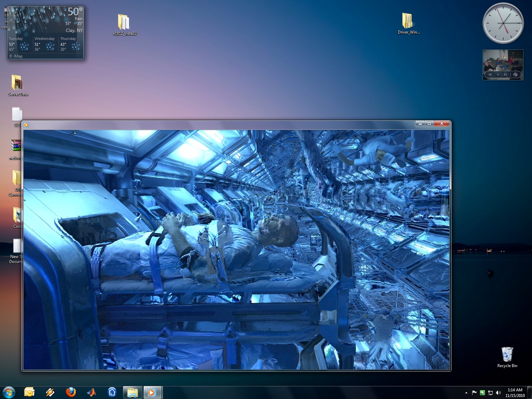Launch Outlook from the taskbar
Image resolution: width=532 pixels, height=399 pixels.
click(x=29, y=392)
